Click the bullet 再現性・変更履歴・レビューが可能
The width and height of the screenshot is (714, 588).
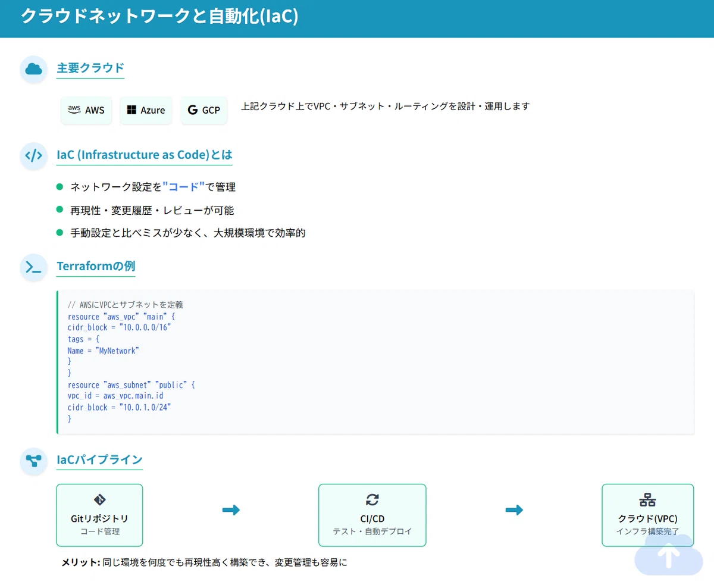point(152,210)
